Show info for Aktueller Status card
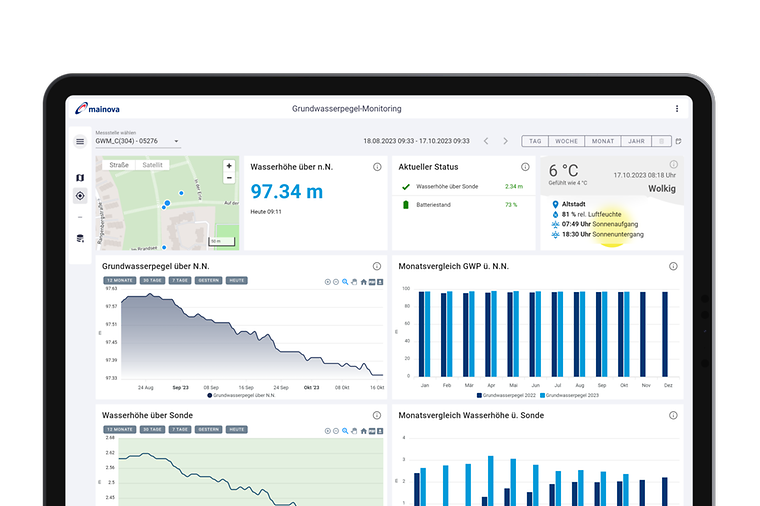760x506 pixels. click(x=525, y=167)
